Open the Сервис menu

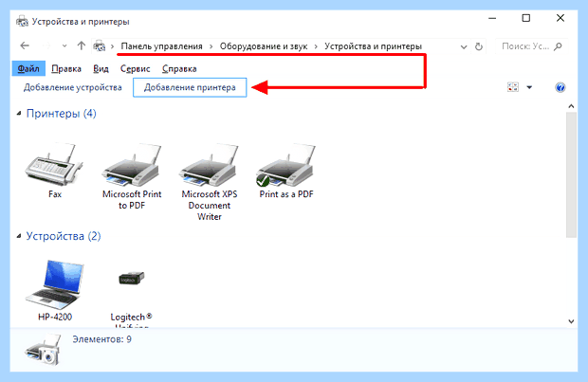point(135,68)
